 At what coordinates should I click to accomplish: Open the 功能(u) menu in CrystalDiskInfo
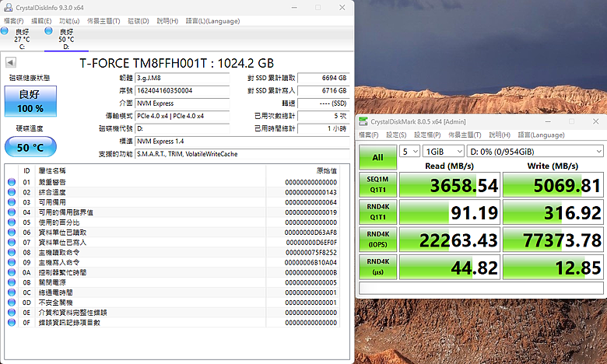(69, 21)
